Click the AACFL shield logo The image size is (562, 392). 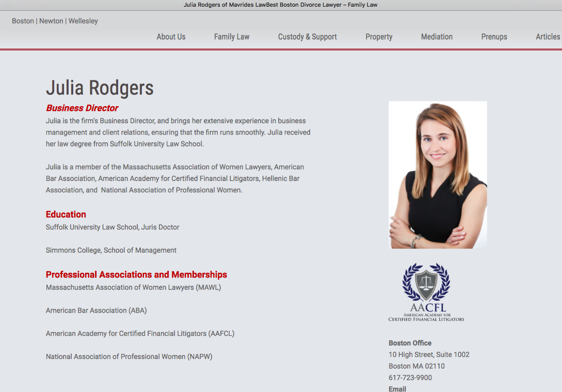pyautogui.click(x=426, y=292)
